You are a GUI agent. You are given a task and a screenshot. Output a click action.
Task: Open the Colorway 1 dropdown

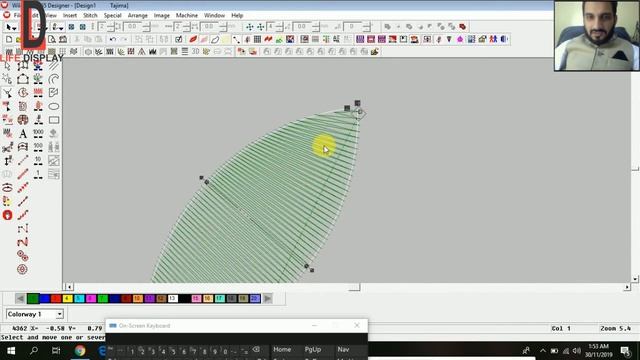click(x=59, y=314)
